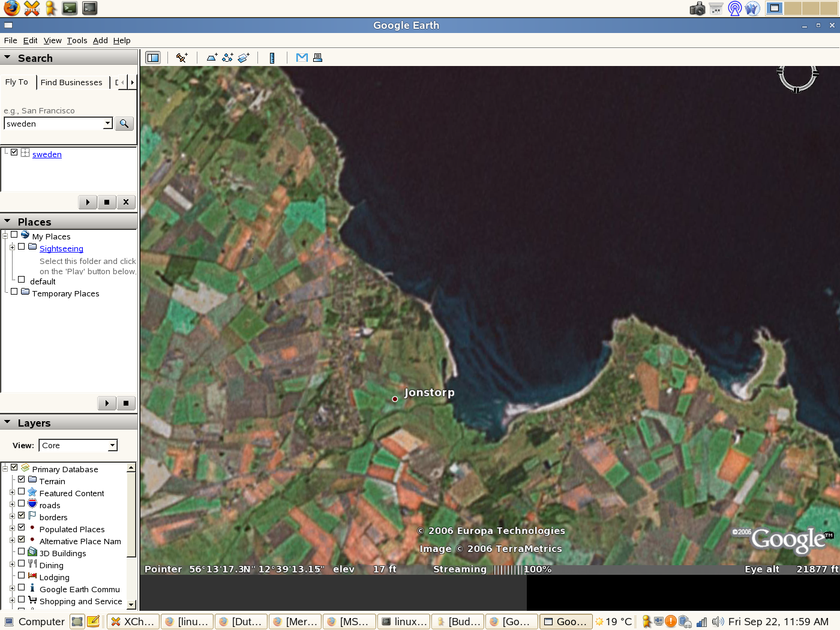Open the Edit menu
840x630 pixels.
coord(31,40)
